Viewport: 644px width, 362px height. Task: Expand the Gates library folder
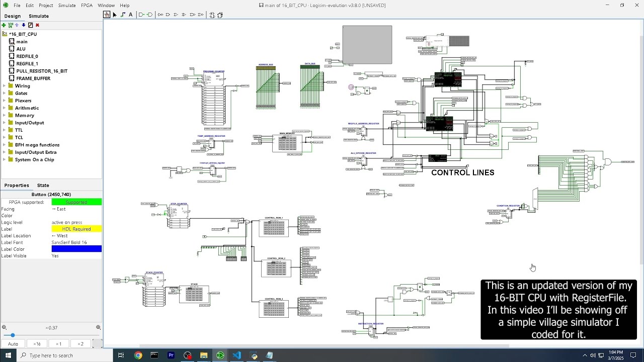pyautogui.click(x=4, y=93)
